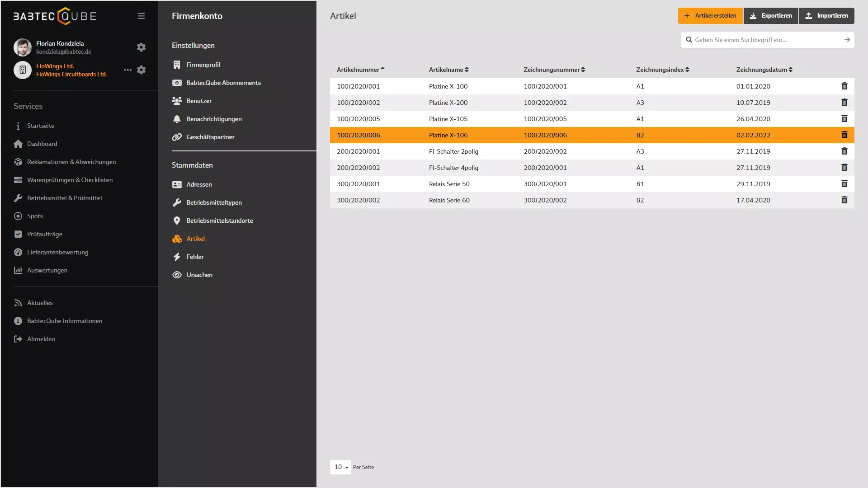Click the BabtecQube logo

(x=55, y=16)
